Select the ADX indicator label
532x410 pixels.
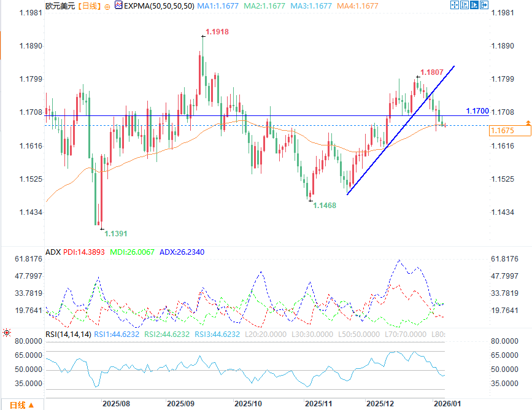point(53,252)
